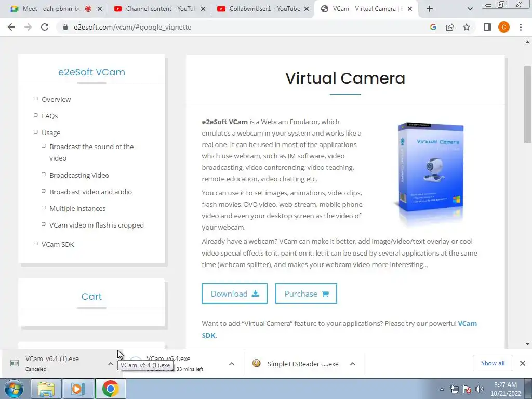This screenshot has height=399, width=532.
Task: Click the Virtual Camera product box image
Action: click(430, 174)
